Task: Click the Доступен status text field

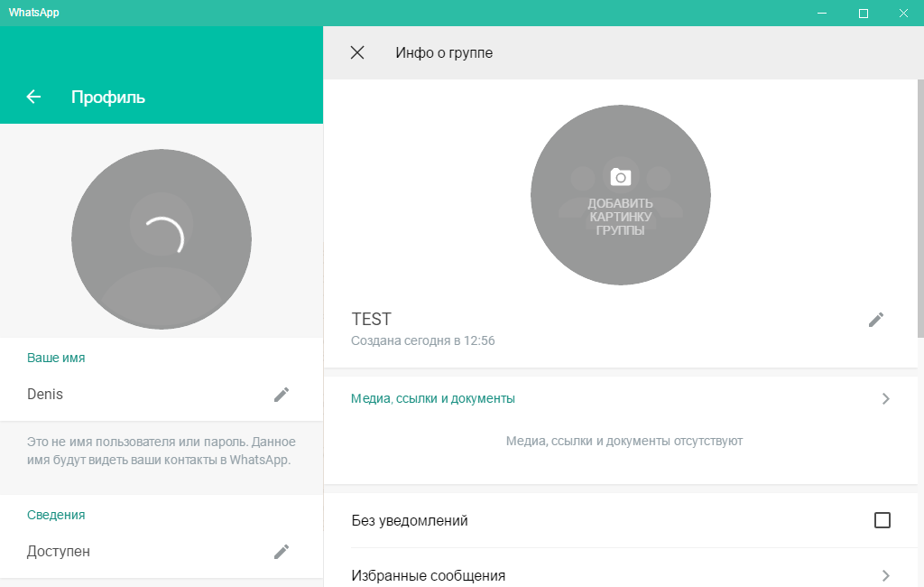Action: [x=59, y=552]
